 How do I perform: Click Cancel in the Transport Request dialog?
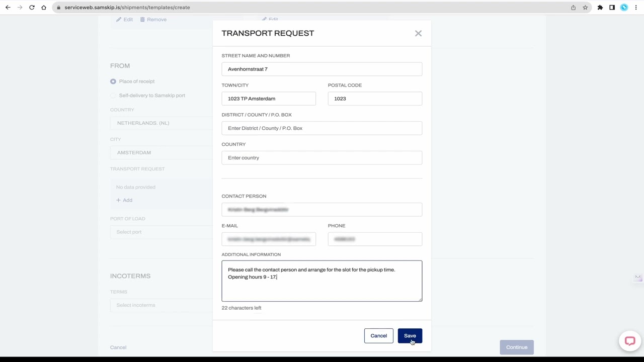point(379,336)
